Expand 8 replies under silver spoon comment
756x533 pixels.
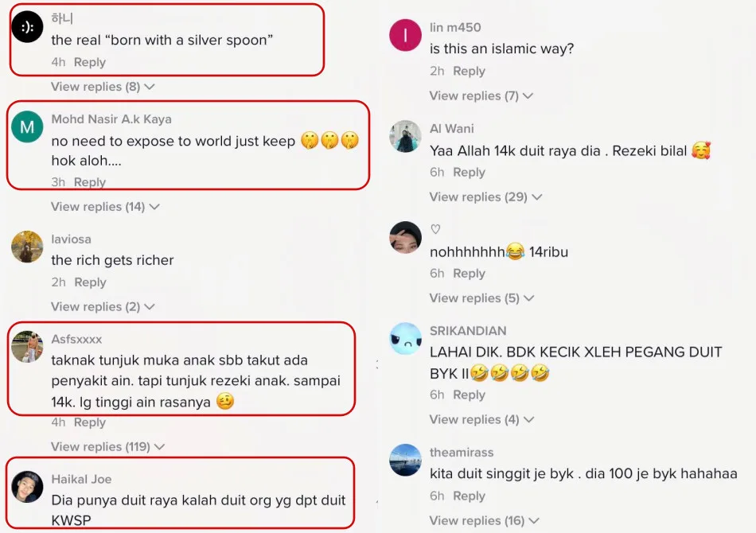[x=103, y=87]
